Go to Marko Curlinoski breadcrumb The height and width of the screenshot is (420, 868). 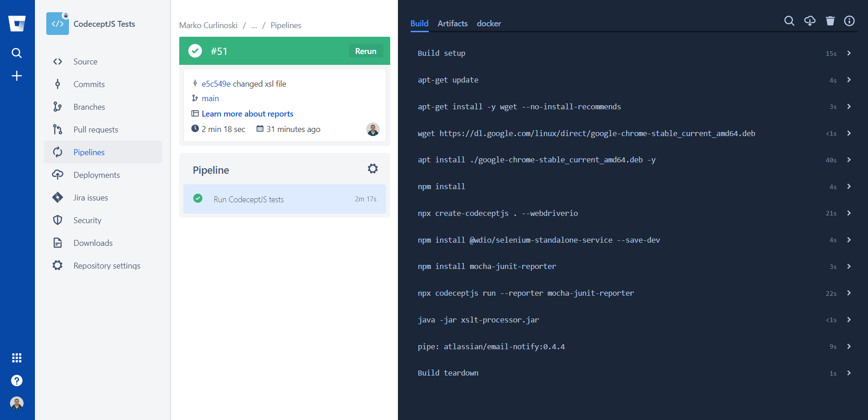pos(208,25)
